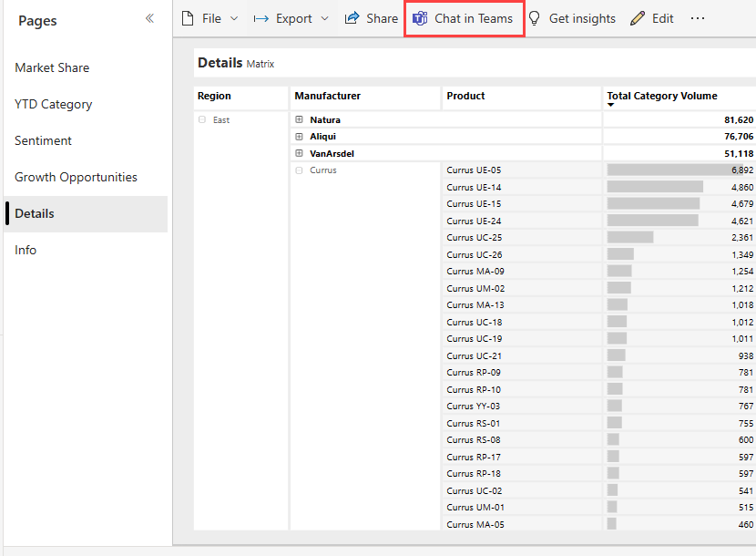Click the Export menu label
Screen dimensions: 756x556
tap(293, 19)
